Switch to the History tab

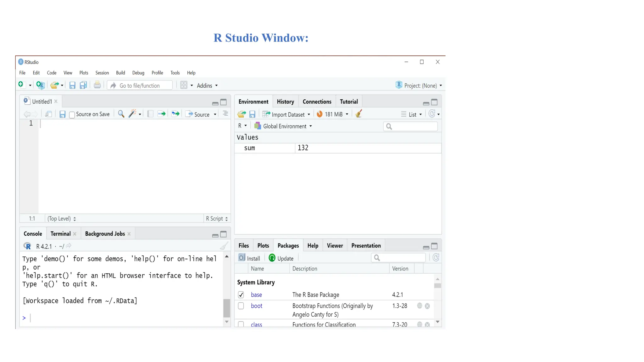286,101
